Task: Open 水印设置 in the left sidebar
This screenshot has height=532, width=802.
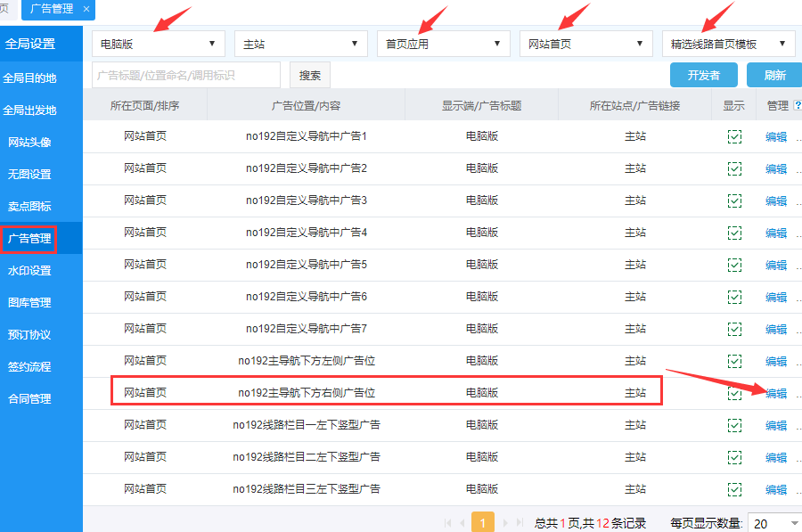Action: point(29,271)
